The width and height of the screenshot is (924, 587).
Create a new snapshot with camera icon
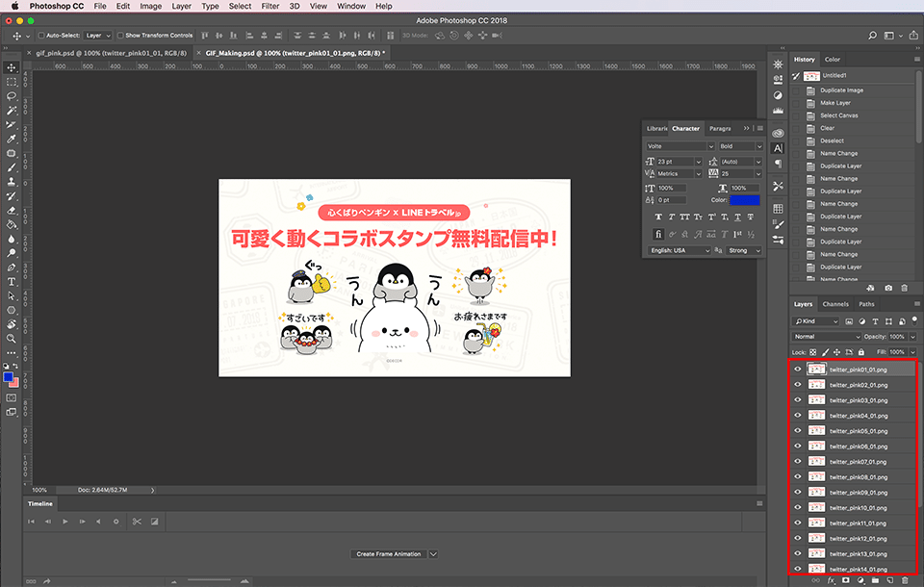tap(888, 288)
